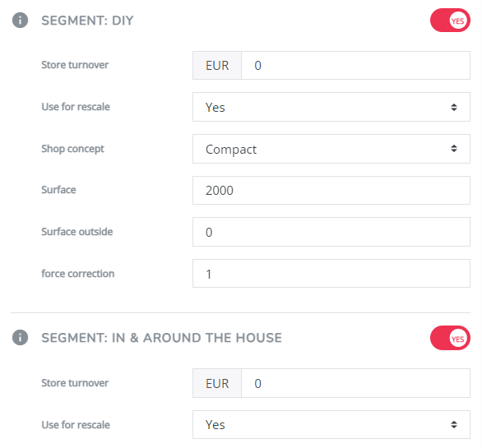Focus the Surface outside input field

[331, 232]
